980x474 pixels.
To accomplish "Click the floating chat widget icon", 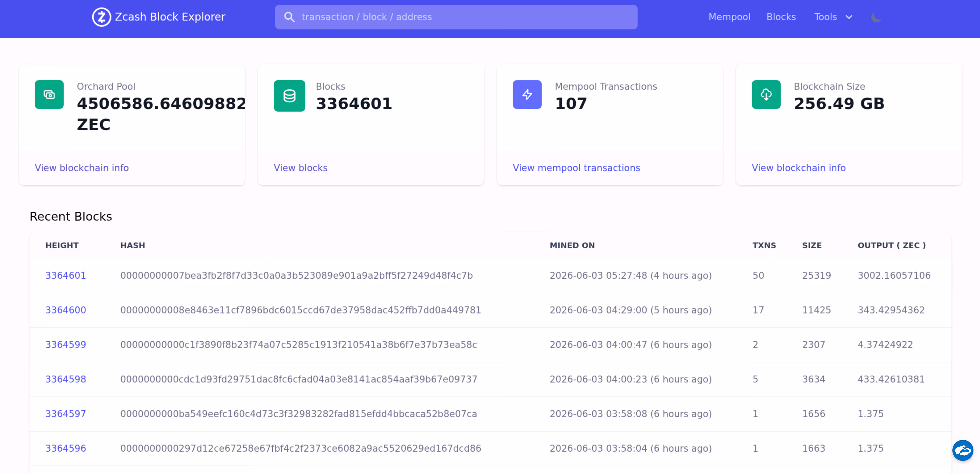I will pos(963,450).
